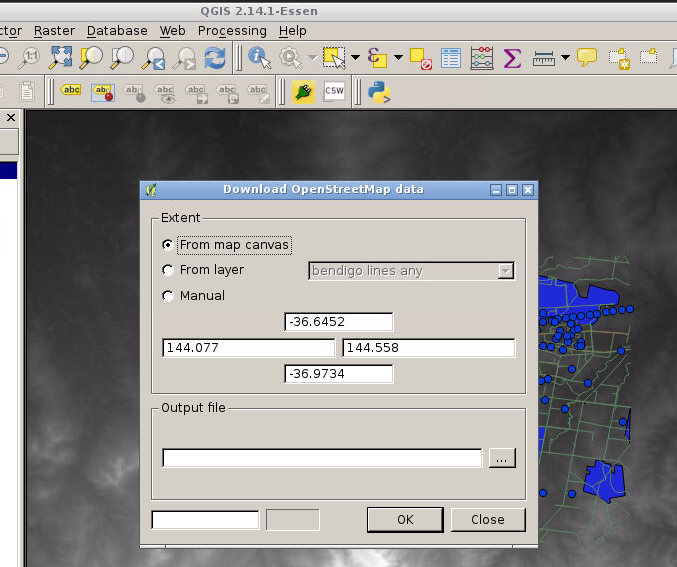Select Features by area tool
Screen dimensions: 677x567
pos(335,58)
